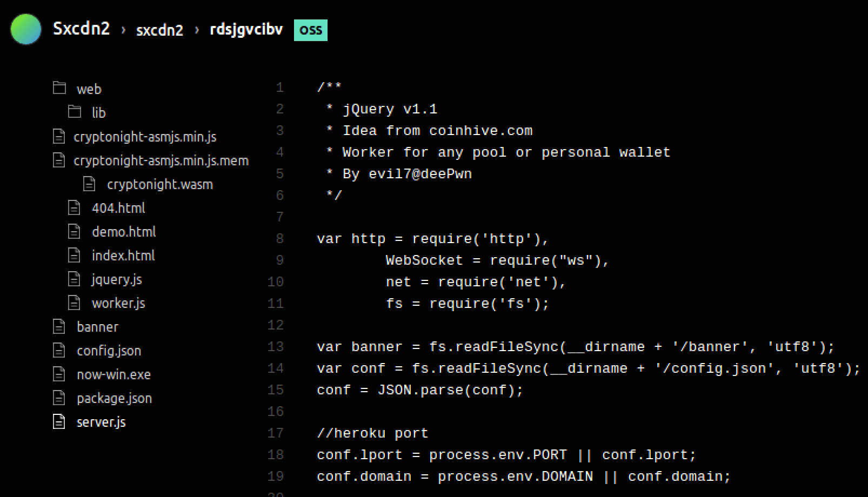The image size is (868, 497).
Task: Click line number 17 in gutter
Action: coord(276,433)
